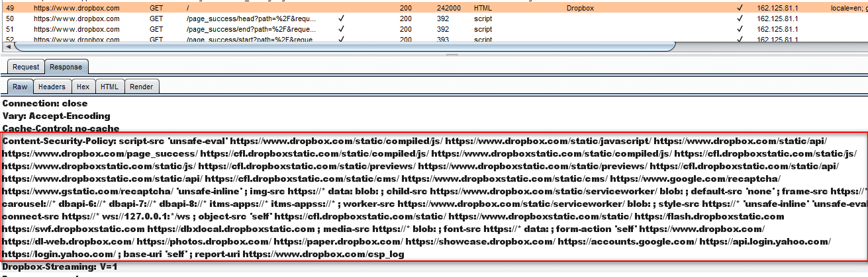Show the Hex view tab
The image size is (868, 277).
pyautogui.click(x=83, y=87)
